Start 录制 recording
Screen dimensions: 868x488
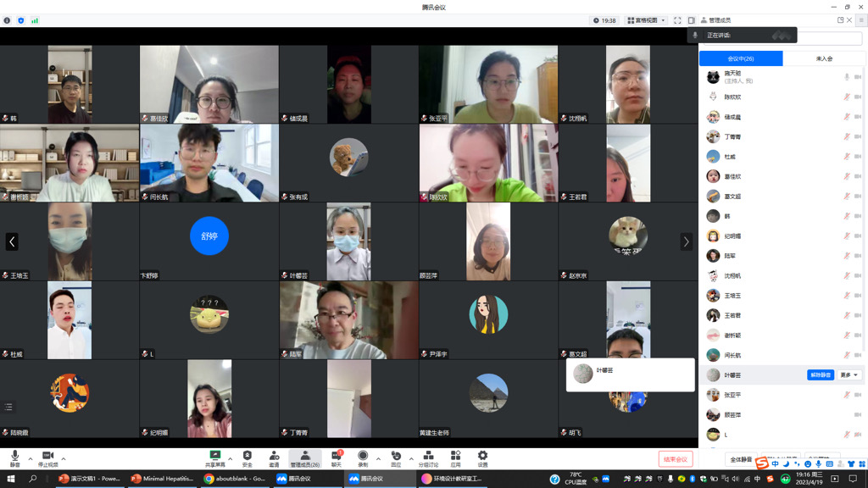tap(363, 455)
